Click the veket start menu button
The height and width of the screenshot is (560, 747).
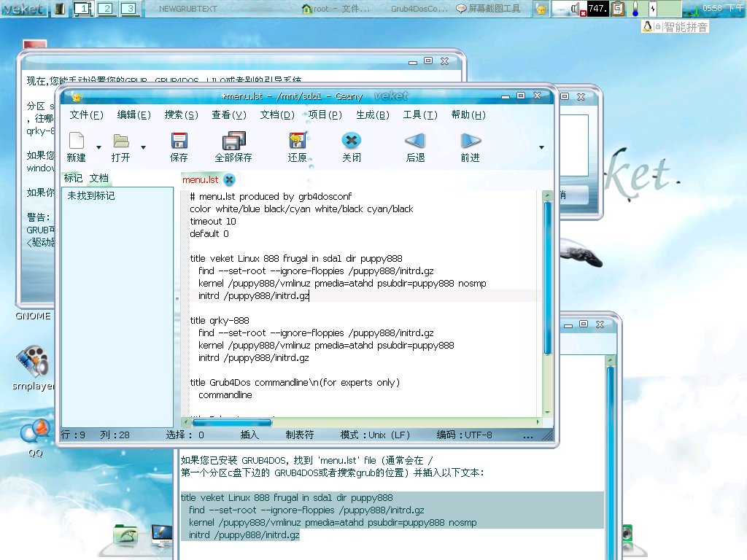click(x=23, y=9)
